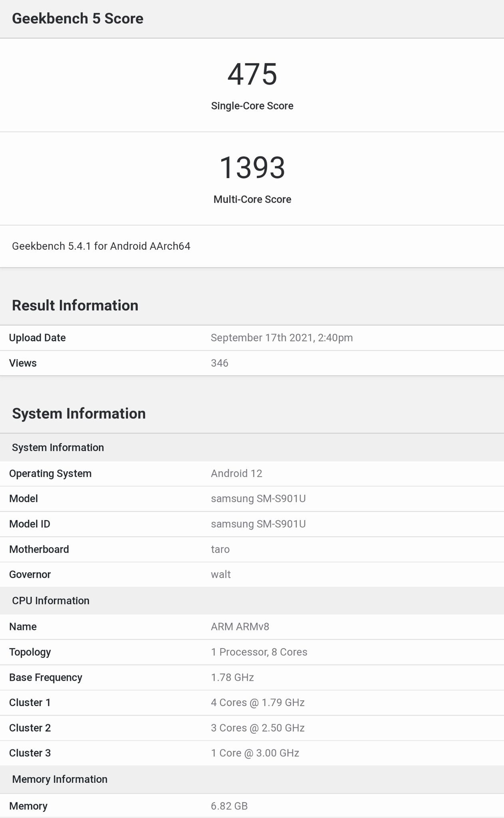
Task: Click the System Information table subheader
Action: (58, 448)
